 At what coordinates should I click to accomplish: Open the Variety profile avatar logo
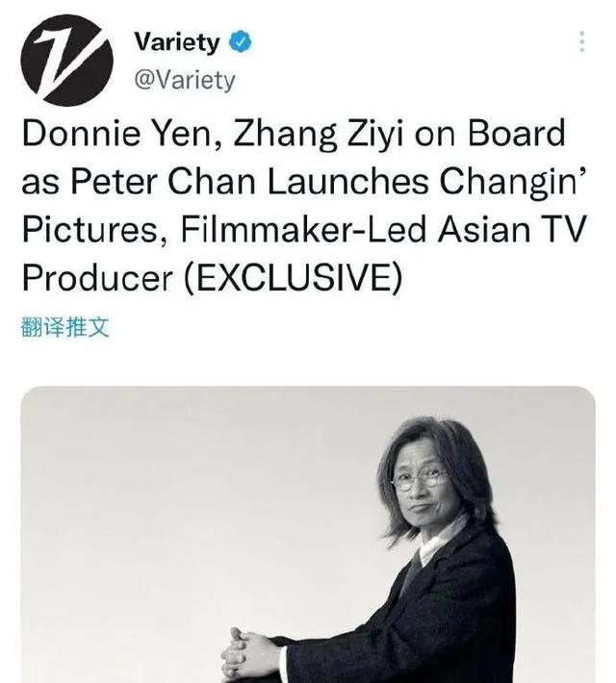(x=66, y=60)
